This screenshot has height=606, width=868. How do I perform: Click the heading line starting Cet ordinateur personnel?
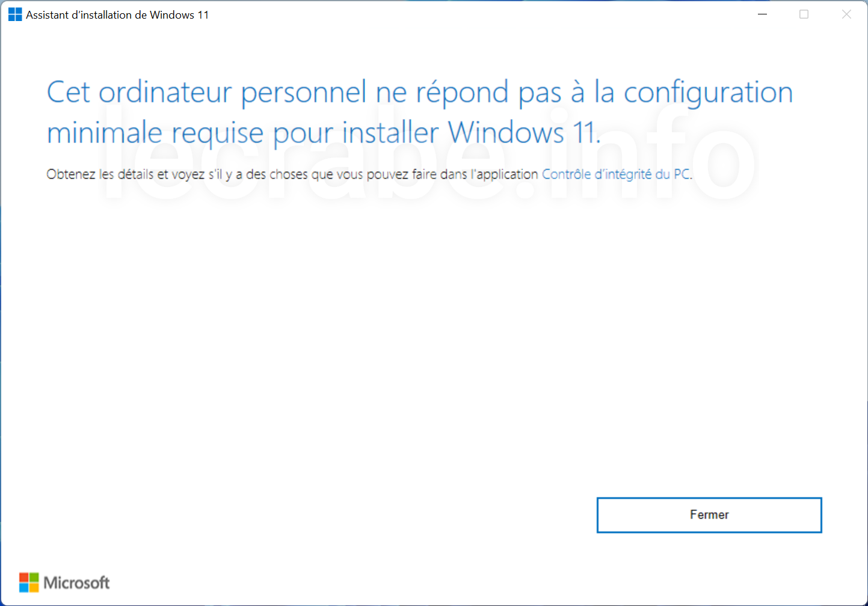(420, 93)
